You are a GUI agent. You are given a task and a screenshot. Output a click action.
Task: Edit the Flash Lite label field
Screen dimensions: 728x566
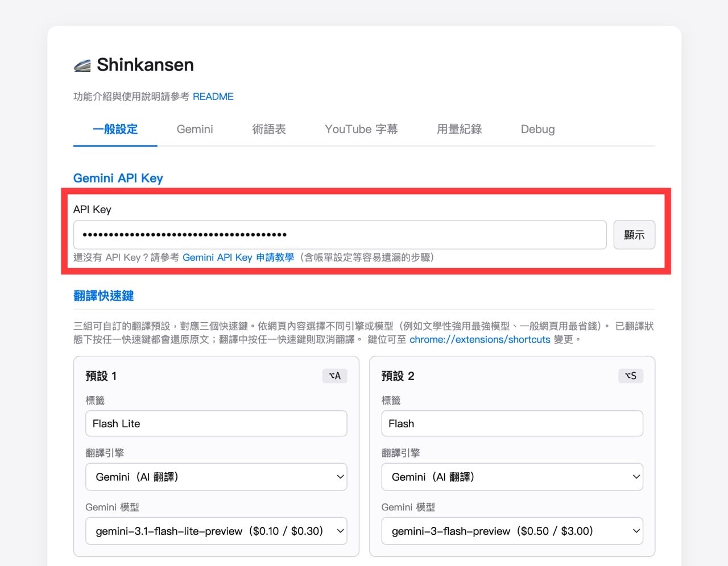(x=216, y=424)
